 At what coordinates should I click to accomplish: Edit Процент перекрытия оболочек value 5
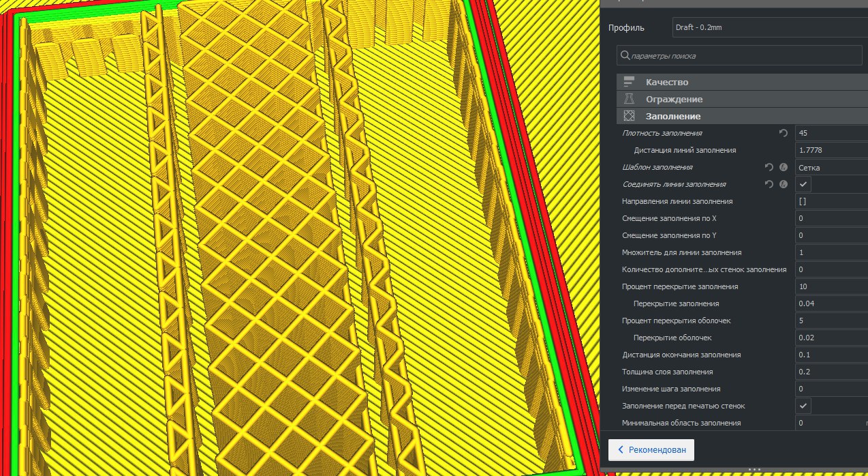click(x=832, y=321)
